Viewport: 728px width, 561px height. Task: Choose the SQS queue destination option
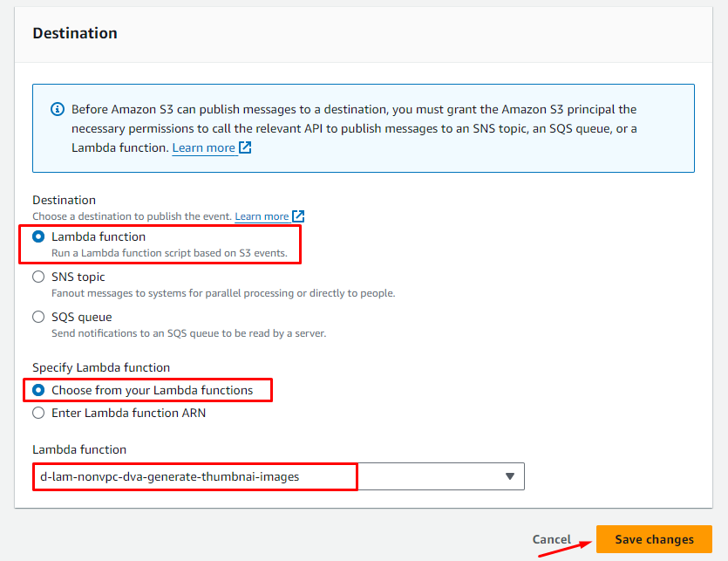[x=38, y=317]
